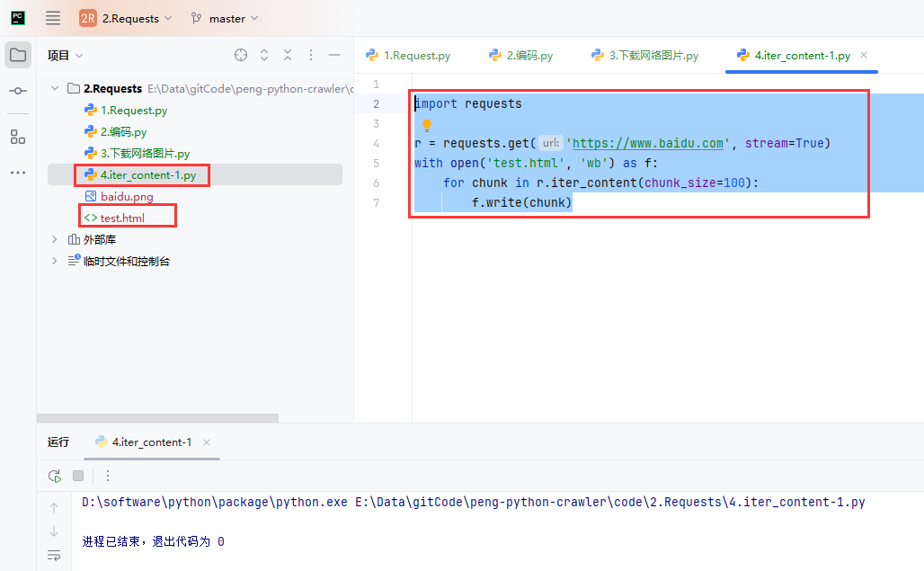Image resolution: width=924 pixels, height=571 pixels.
Task: Open the Structure tool window icon
Action: (x=18, y=138)
